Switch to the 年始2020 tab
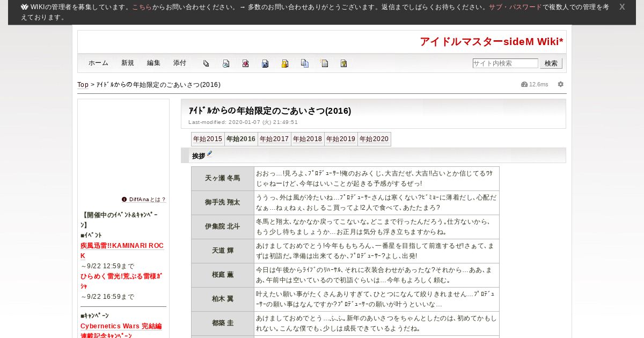 [374, 139]
